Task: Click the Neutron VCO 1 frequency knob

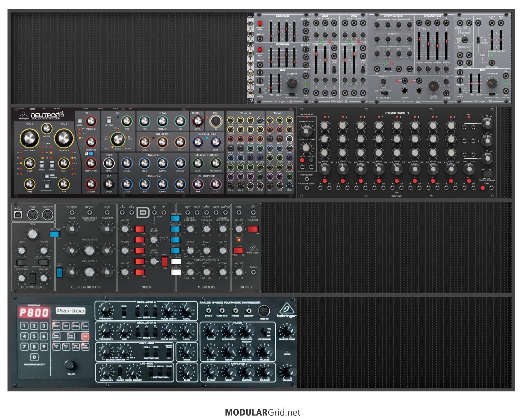Action: [29, 139]
